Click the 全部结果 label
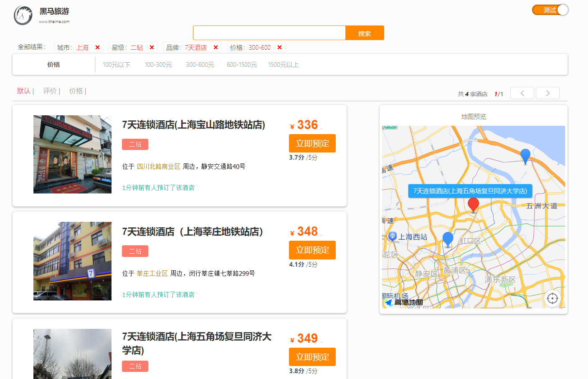This screenshot has width=588, height=379. pyautogui.click(x=31, y=47)
